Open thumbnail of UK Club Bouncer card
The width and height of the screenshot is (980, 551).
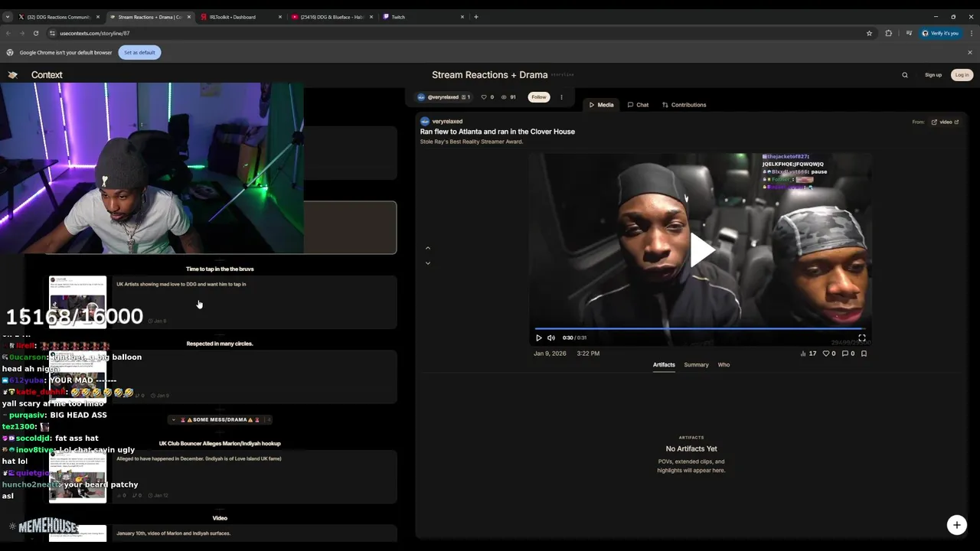[77, 477]
